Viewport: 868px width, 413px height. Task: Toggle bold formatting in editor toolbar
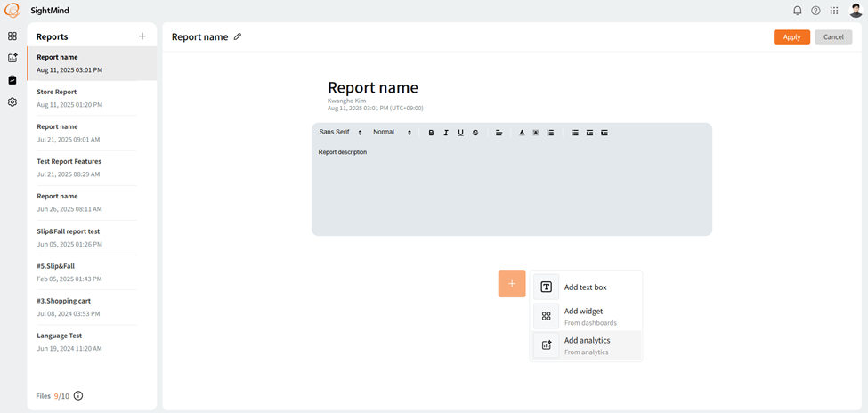point(432,133)
